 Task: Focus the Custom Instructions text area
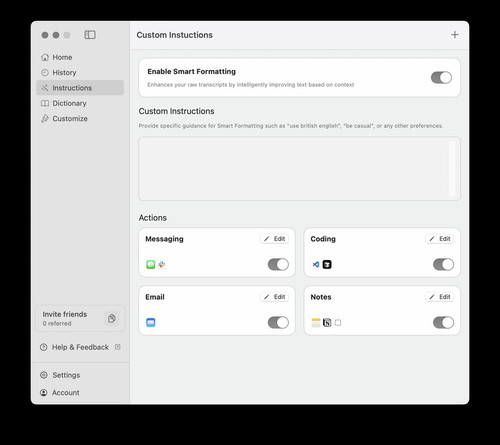tap(299, 169)
